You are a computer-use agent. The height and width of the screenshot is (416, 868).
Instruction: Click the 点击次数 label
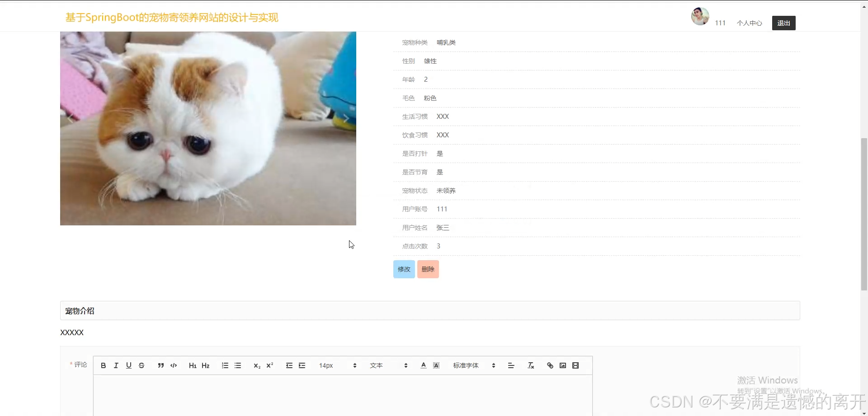coord(415,246)
